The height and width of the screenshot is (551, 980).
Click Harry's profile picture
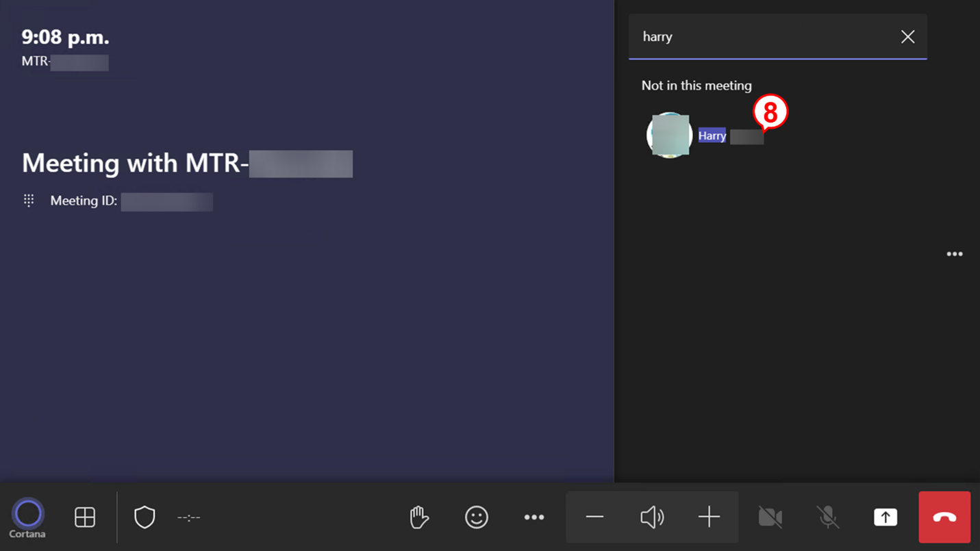click(x=670, y=135)
